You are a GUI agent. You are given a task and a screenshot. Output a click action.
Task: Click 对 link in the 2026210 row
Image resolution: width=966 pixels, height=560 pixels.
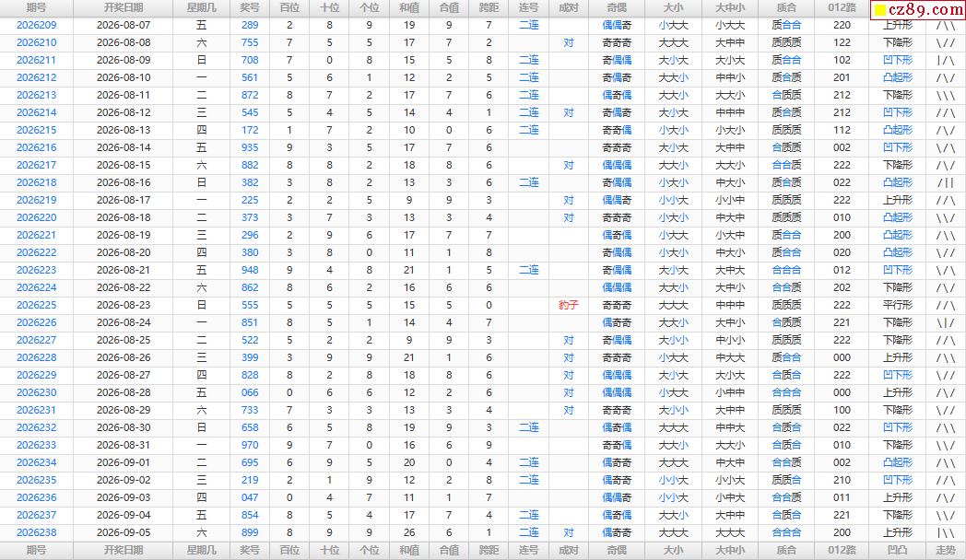569,43
